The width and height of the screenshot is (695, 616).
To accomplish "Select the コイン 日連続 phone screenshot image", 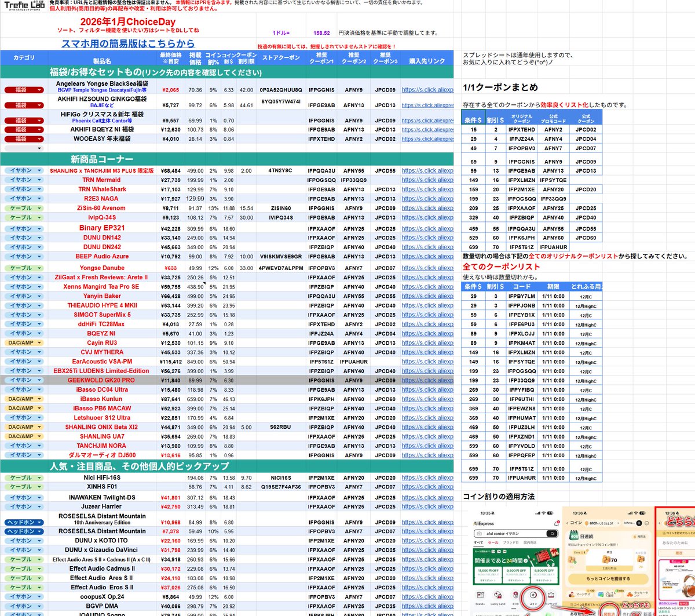I will (607, 562).
